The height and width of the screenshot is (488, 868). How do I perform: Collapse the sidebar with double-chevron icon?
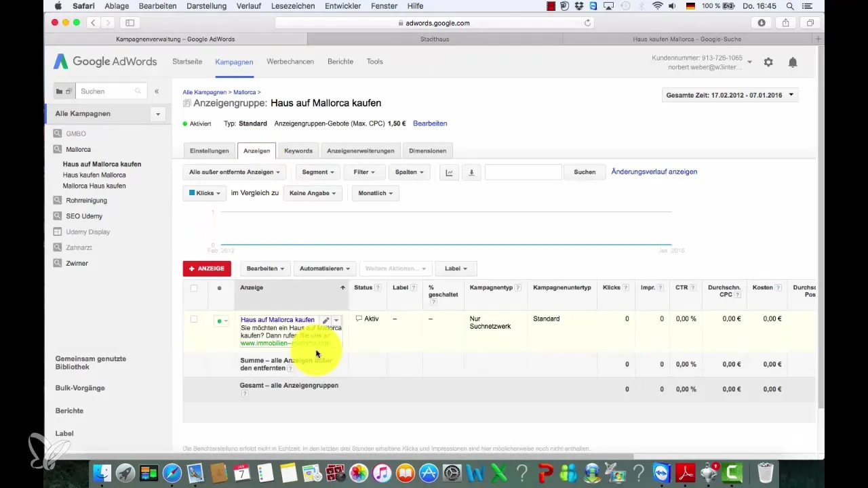[x=157, y=91]
